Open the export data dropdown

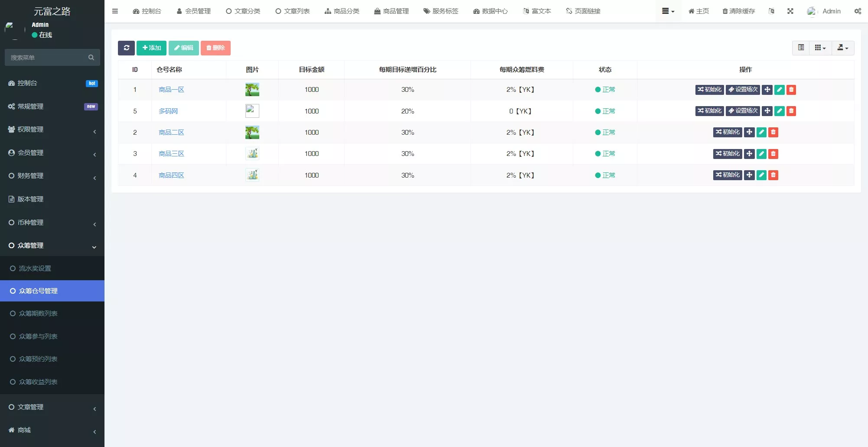[842, 48]
